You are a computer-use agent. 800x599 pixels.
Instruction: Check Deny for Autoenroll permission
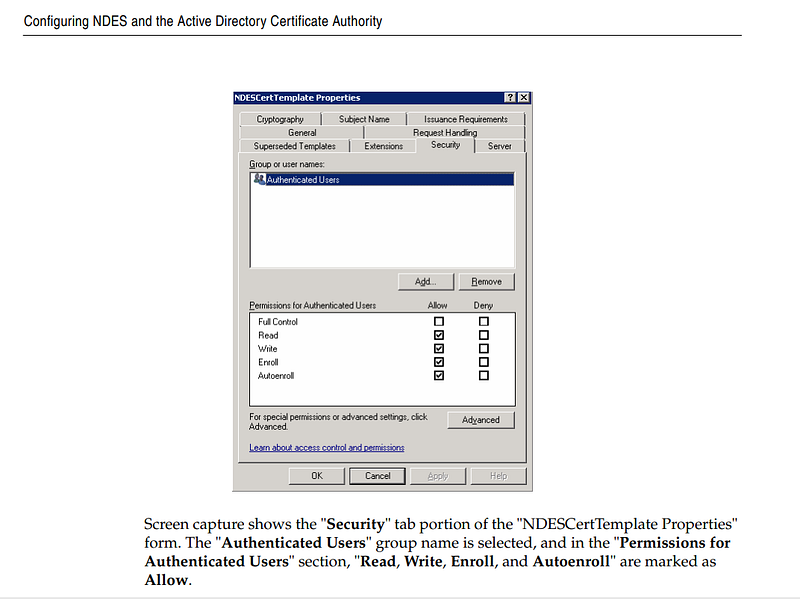(484, 376)
